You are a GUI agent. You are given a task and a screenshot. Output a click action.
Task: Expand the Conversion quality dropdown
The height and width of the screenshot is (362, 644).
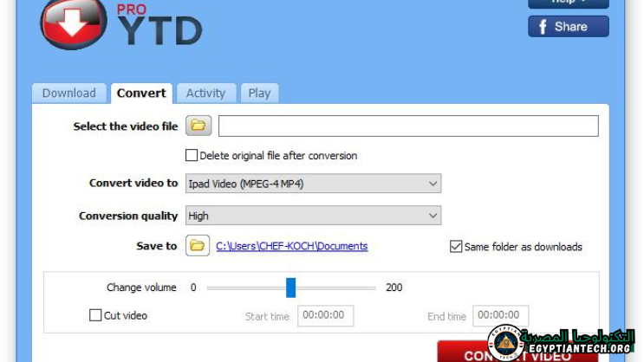tap(314, 216)
